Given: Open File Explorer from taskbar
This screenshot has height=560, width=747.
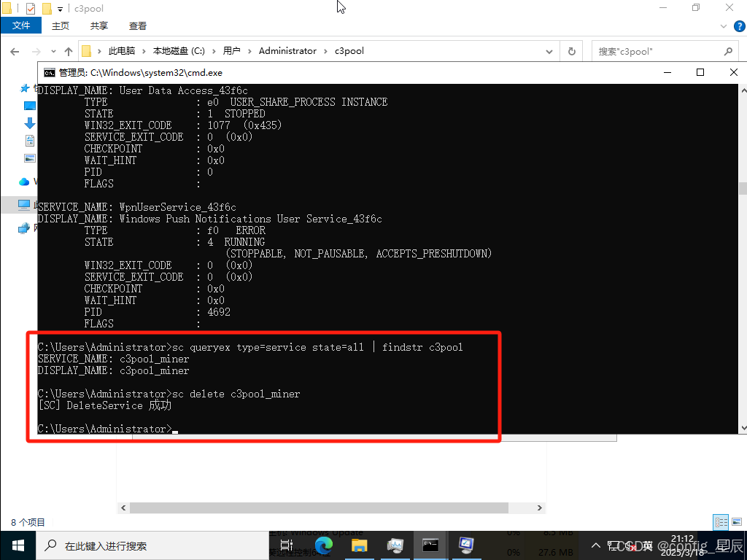Looking at the screenshot, I should 359,545.
